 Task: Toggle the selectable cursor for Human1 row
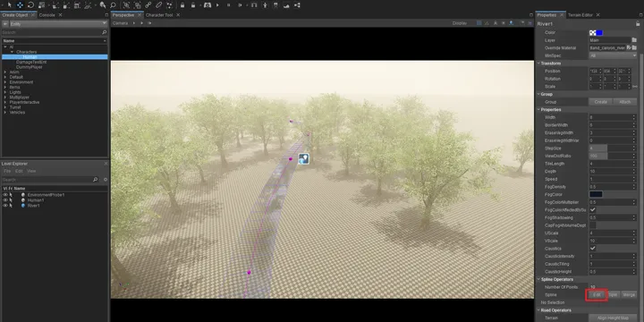pyautogui.click(x=11, y=200)
